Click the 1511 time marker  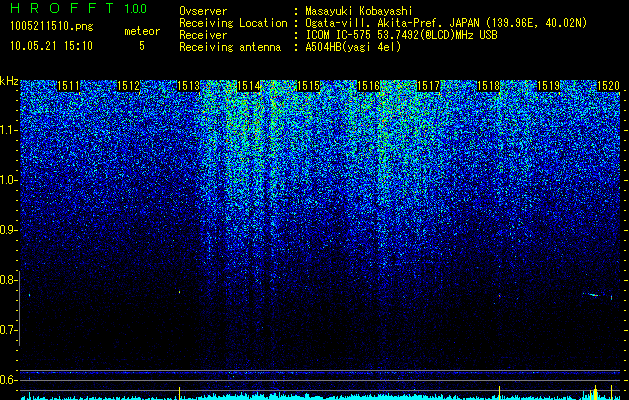coord(69,86)
